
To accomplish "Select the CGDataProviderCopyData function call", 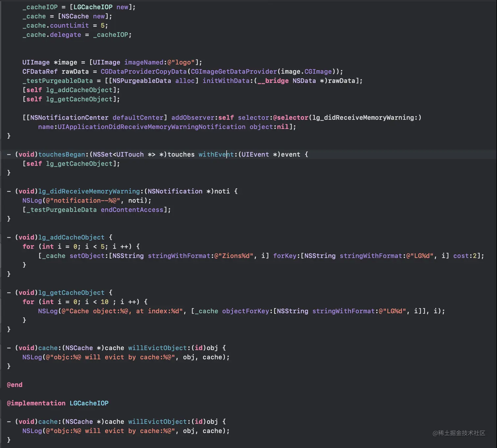I will [x=144, y=71].
